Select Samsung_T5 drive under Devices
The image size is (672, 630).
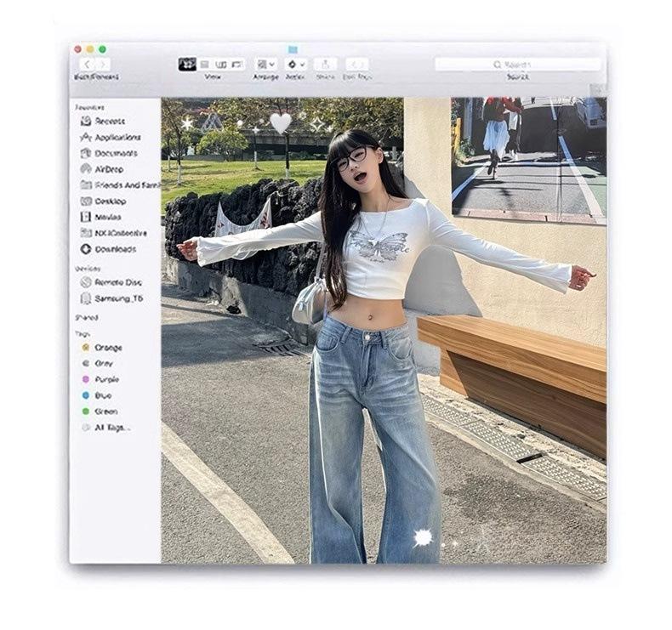(x=117, y=298)
